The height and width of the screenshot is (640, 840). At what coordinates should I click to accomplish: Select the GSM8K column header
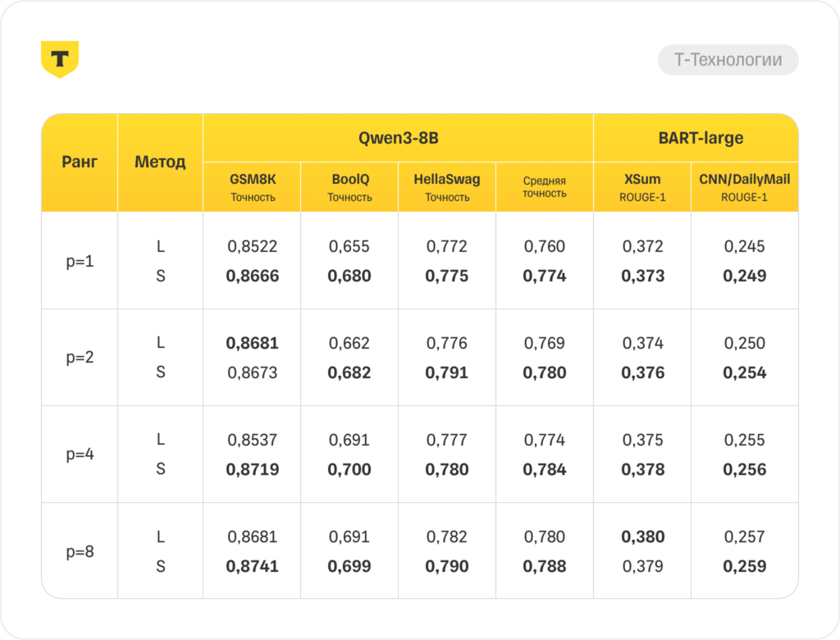253,187
